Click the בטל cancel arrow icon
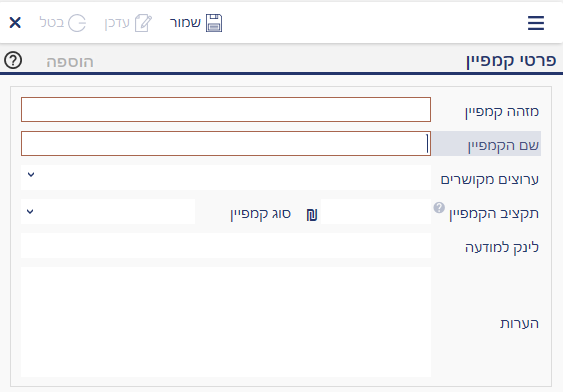563x392 pixels. 77,23
